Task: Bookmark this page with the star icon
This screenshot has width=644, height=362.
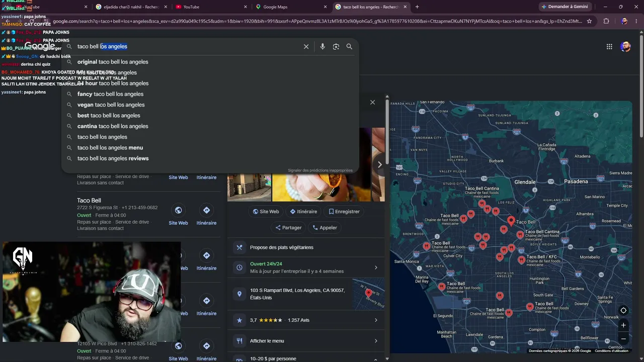Action: point(589,21)
